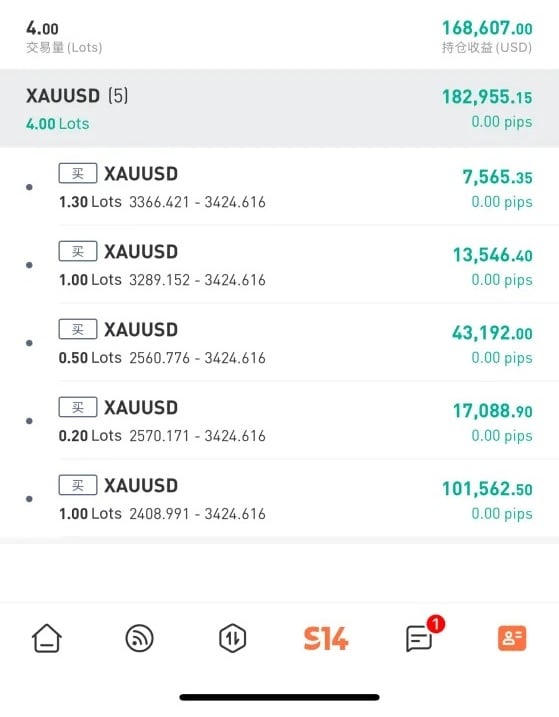Open the XAUUSD order with 43,192.00 profit
Viewport: 559px width, 717px height.
(280, 342)
